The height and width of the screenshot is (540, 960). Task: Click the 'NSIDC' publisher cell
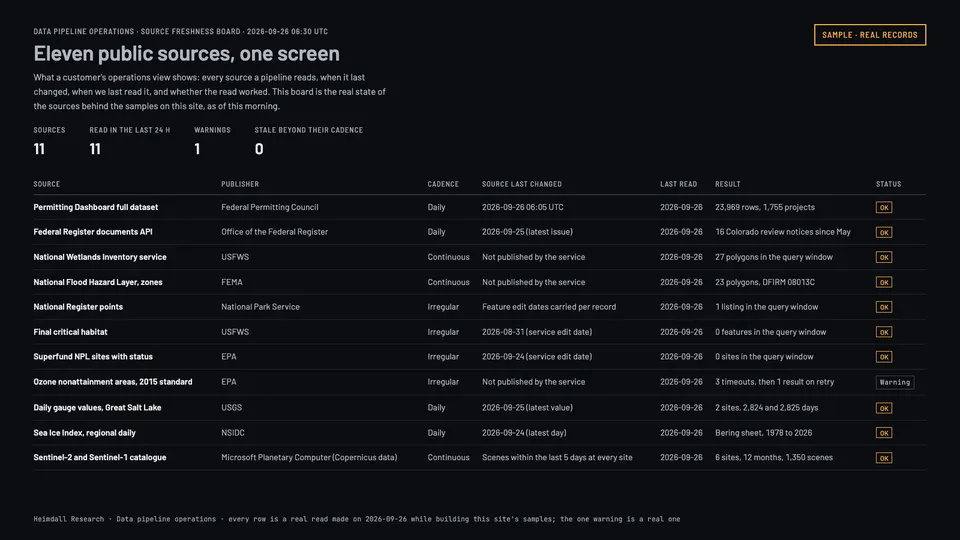233,432
